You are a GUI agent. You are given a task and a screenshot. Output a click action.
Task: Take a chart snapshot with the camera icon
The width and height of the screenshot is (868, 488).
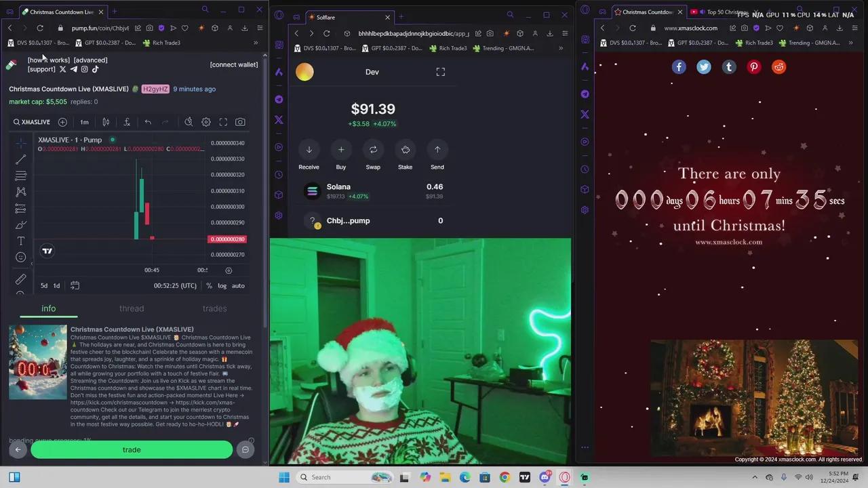pos(240,122)
